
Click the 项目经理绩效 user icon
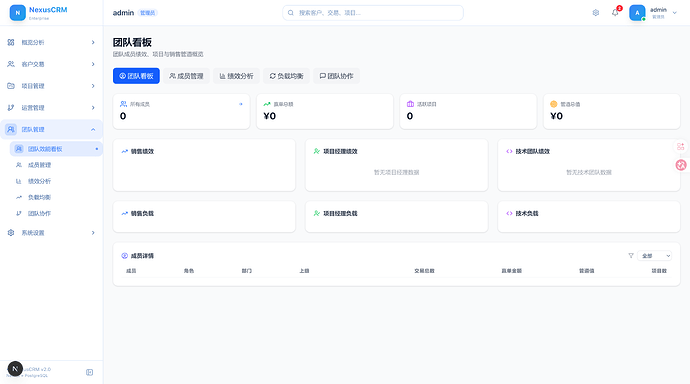tap(316, 151)
